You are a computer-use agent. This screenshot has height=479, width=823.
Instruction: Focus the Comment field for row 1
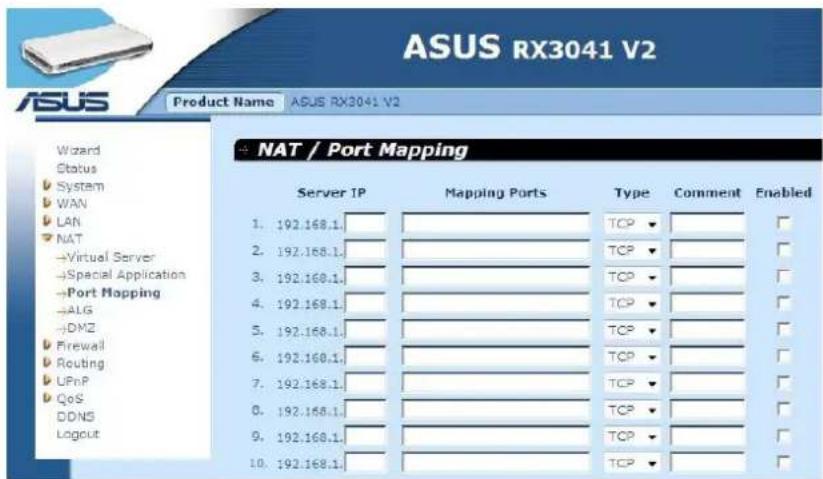tap(708, 224)
